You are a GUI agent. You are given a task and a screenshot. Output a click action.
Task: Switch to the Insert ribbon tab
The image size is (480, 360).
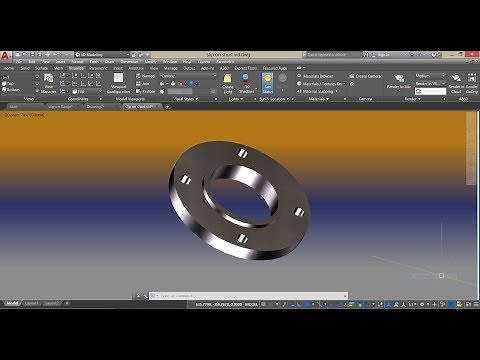(118, 68)
